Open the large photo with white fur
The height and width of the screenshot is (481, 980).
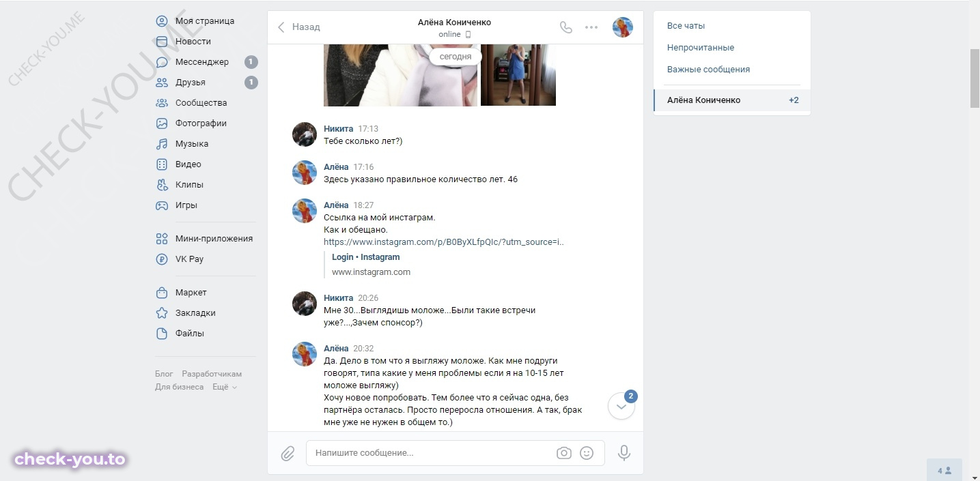pos(401,75)
